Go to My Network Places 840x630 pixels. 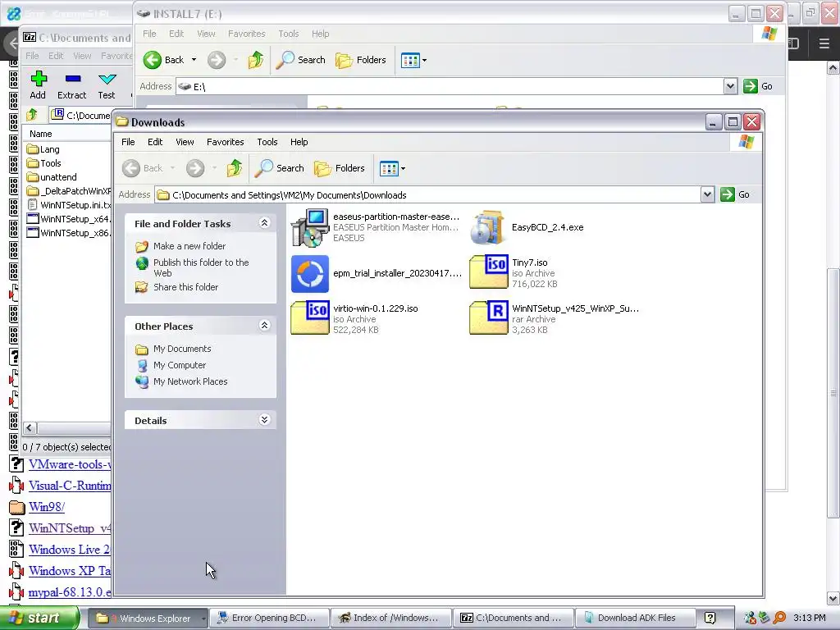click(x=190, y=381)
